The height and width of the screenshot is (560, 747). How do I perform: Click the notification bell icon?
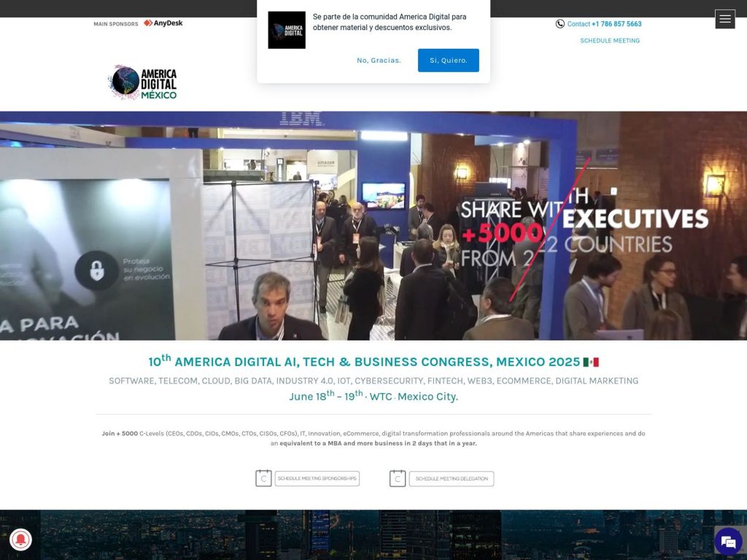[x=20, y=541]
